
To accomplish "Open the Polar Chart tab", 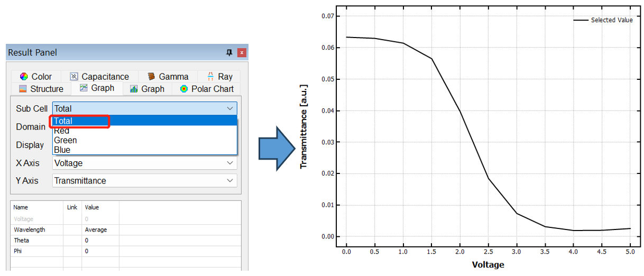I will pyautogui.click(x=207, y=89).
